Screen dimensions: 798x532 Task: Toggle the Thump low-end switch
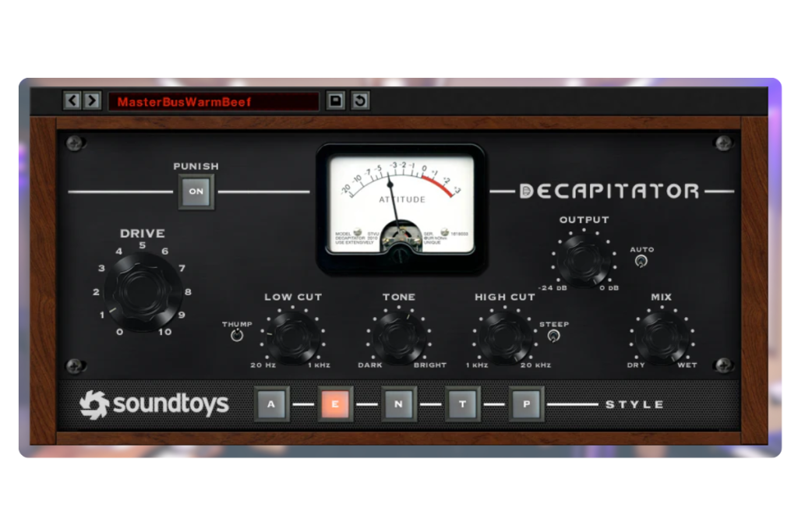pos(236,333)
